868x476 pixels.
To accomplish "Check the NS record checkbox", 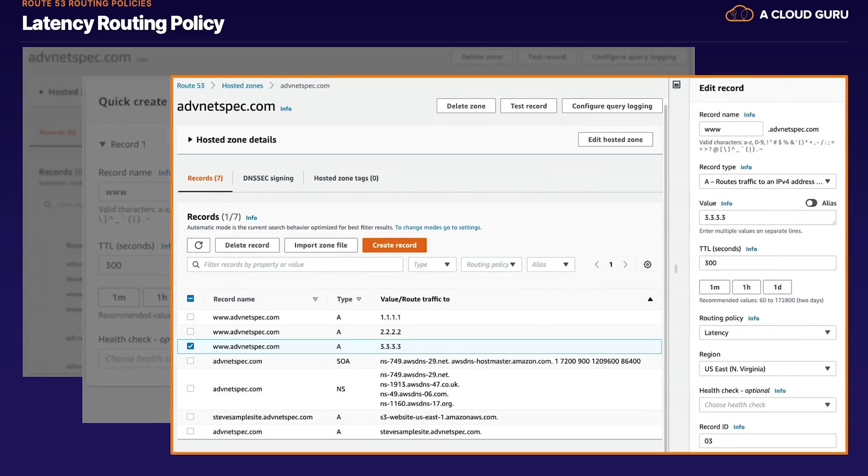I will pyautogui.click(x=190, y=389).
